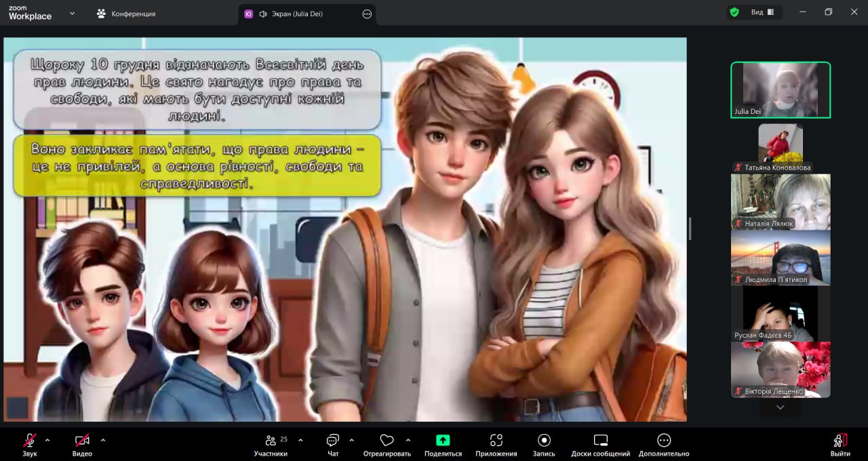
Task: Click the green encryption shield icon
Action: (734, 12)
